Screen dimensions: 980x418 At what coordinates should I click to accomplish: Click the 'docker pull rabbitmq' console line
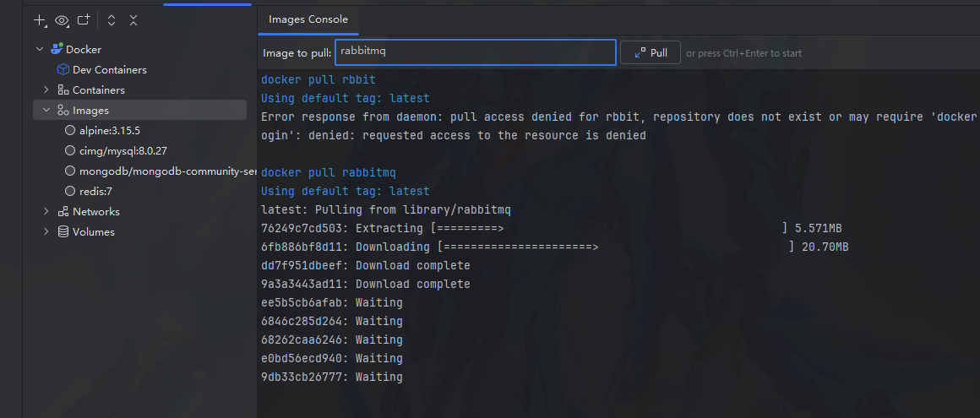(328, 172)
